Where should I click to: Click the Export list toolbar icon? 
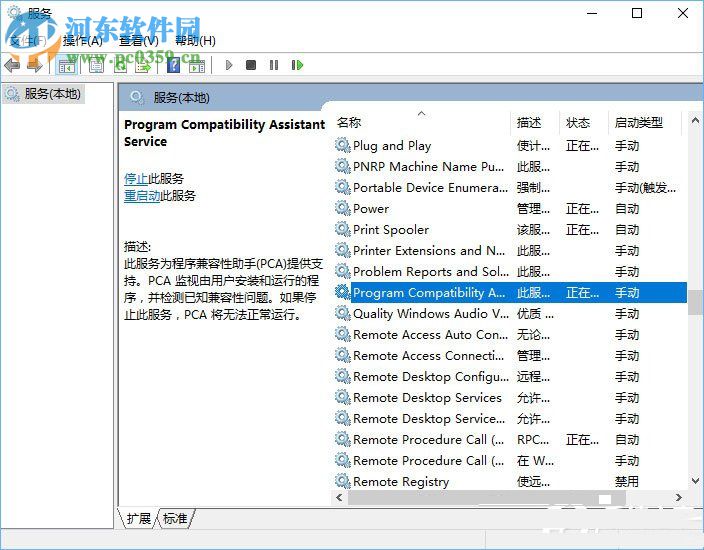(144, 66)
